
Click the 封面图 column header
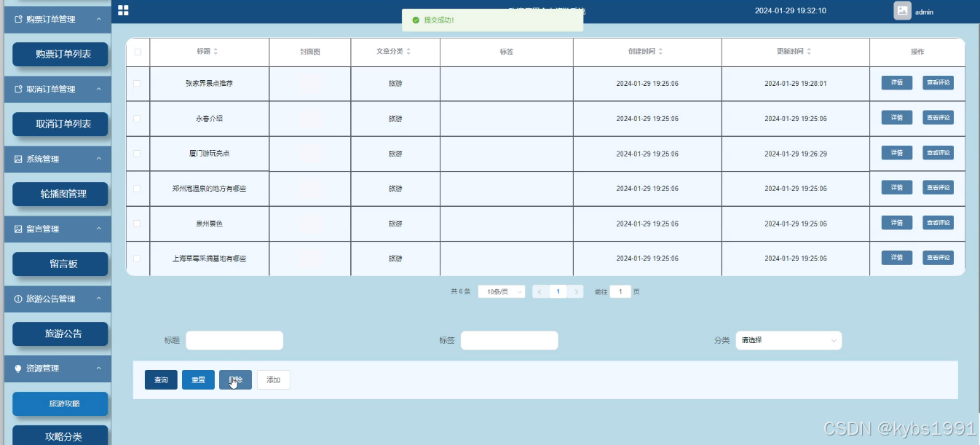310,52
